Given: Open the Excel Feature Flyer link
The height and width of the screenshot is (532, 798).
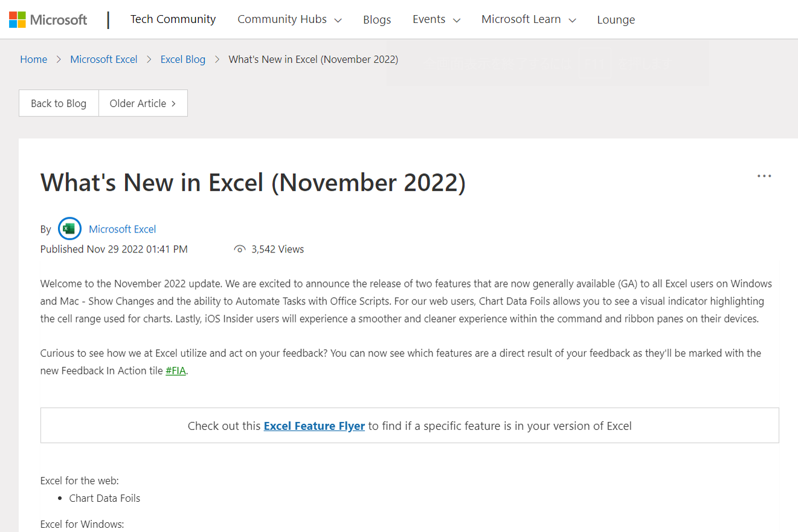Looking at the screenshot, I should 314,426.
